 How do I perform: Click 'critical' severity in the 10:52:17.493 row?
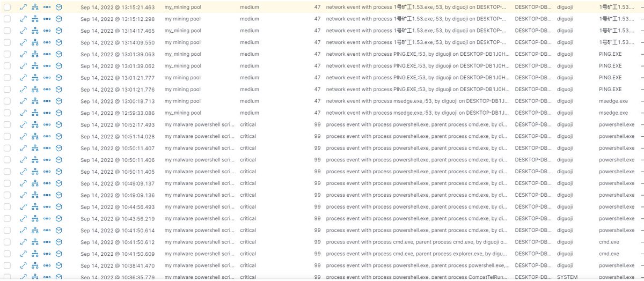pyautogui.click(x=248, y=125)
